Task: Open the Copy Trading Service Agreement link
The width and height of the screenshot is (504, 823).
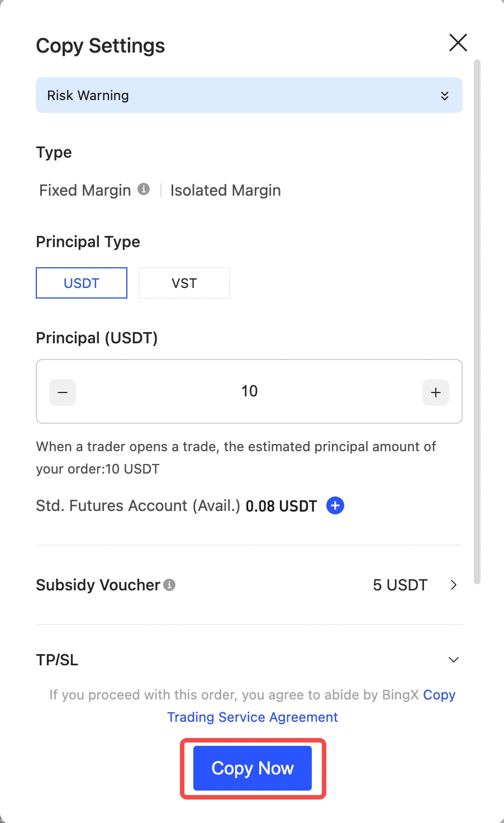Action: pos(253,717)
